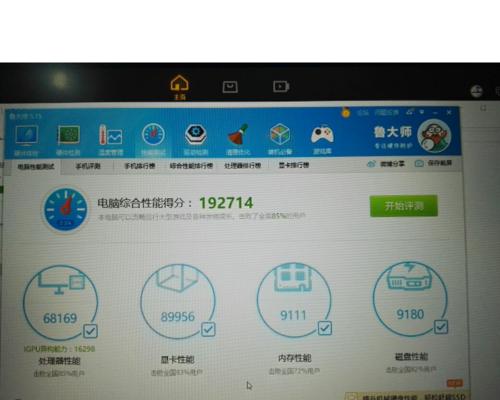This screenshot has width=500, height=400.
Task: Click the 处理器性能 label
Action: 59,361
